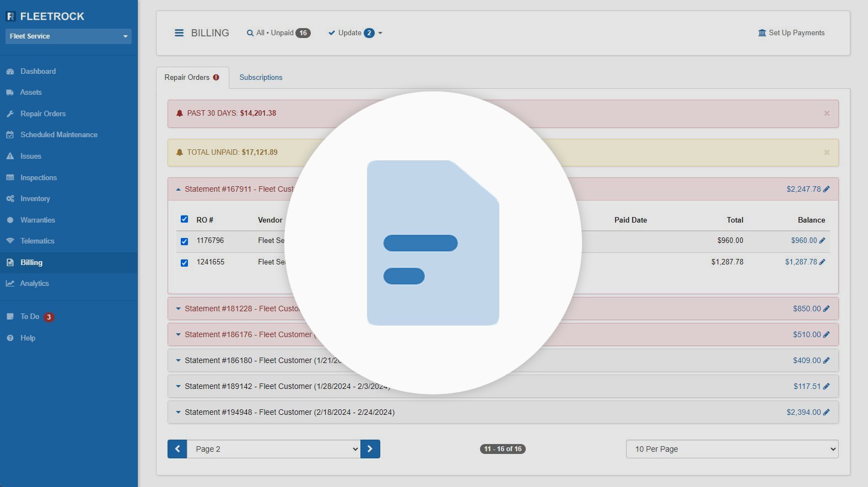Click the $1,287.78 total cell
Viewport: 868px width, 487px height.
(x=727, y=262)
